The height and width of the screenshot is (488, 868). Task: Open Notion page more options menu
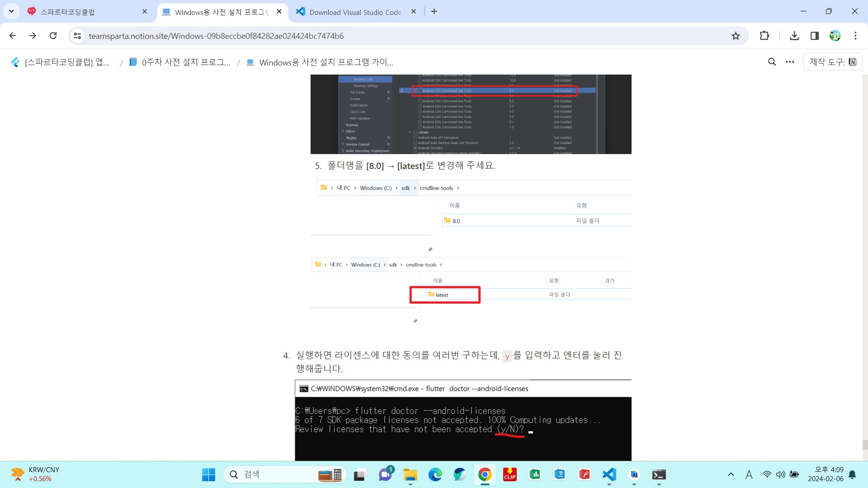point(790,62)
